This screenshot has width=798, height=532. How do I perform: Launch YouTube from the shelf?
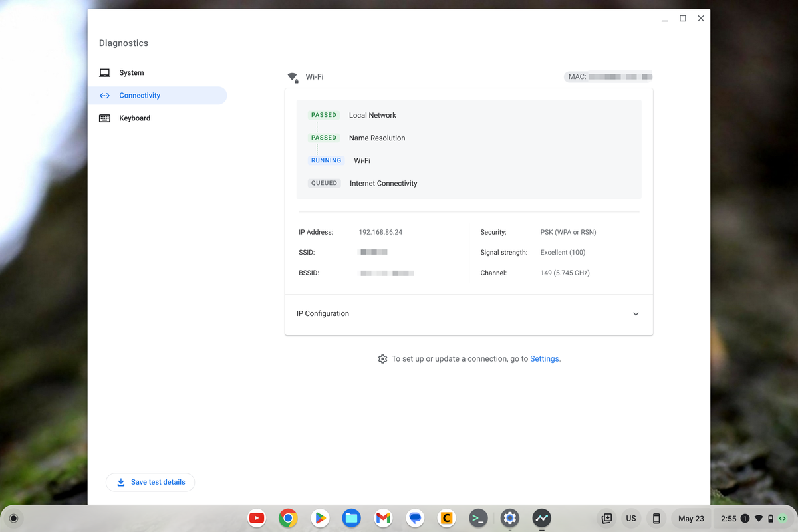257,518
